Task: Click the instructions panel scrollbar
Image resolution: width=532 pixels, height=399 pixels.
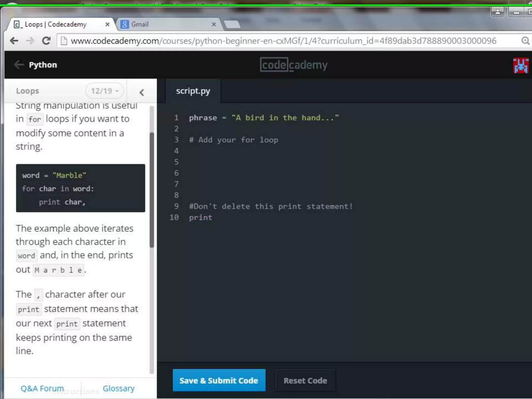Action: point(152,190)
